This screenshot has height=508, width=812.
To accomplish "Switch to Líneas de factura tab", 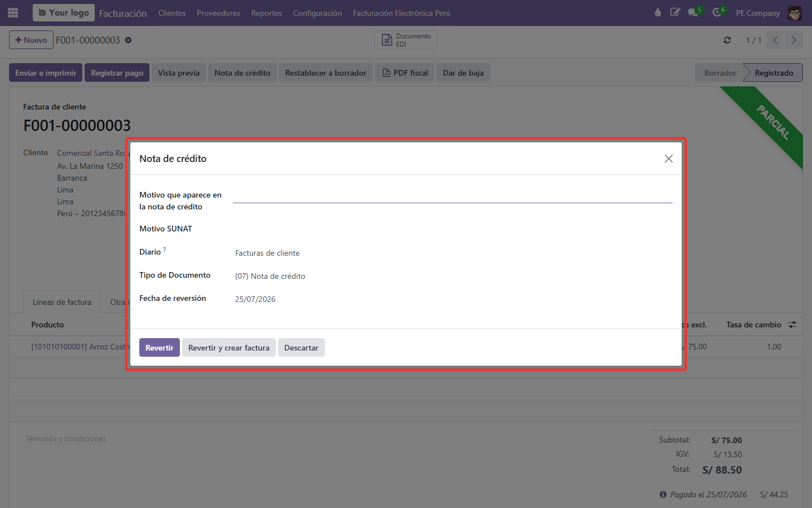I will pos(62,302).
